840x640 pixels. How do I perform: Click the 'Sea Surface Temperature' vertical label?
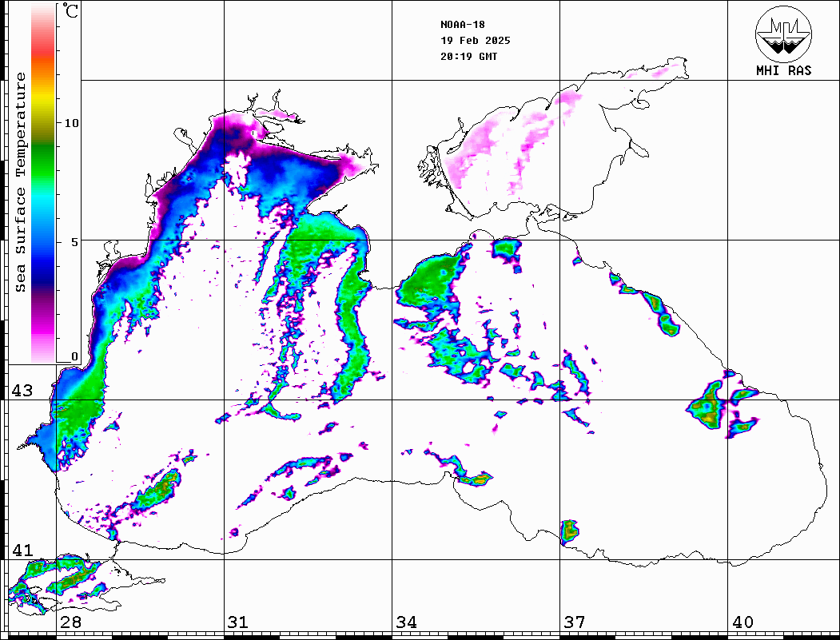[20, 183]
